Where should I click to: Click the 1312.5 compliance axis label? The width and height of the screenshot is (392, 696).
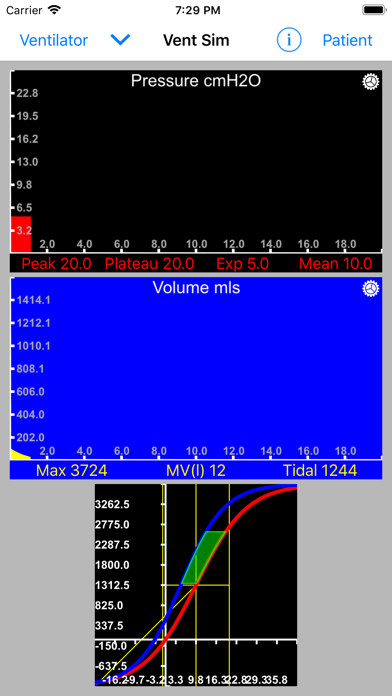[x=112, y=585]
